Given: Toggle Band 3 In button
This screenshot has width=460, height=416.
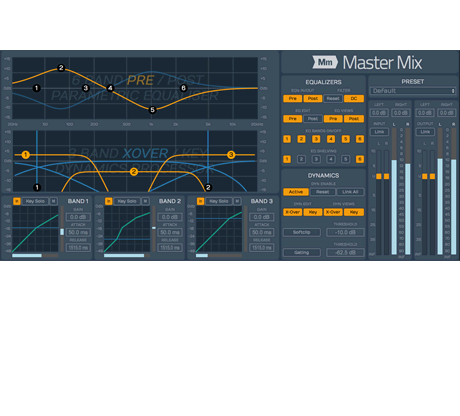Looking at the screenshot, I should (200, 201).
